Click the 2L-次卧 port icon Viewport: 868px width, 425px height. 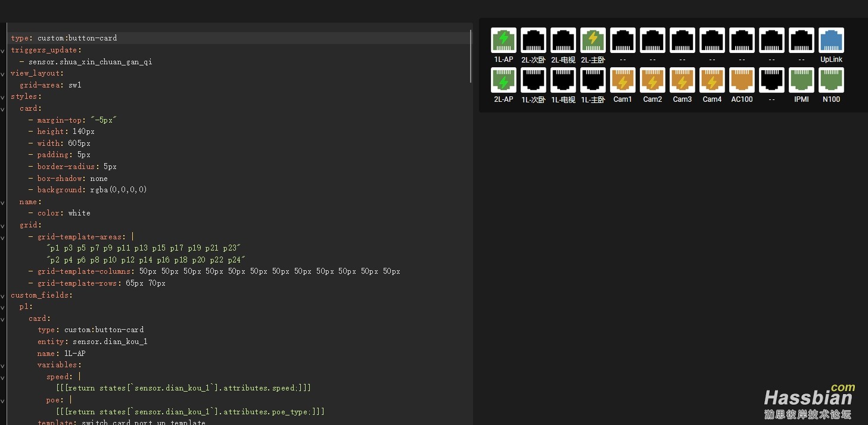coord(533,40)
